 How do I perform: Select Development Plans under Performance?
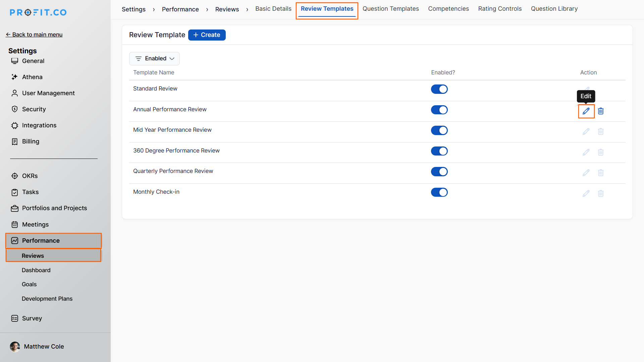(47, 299)
